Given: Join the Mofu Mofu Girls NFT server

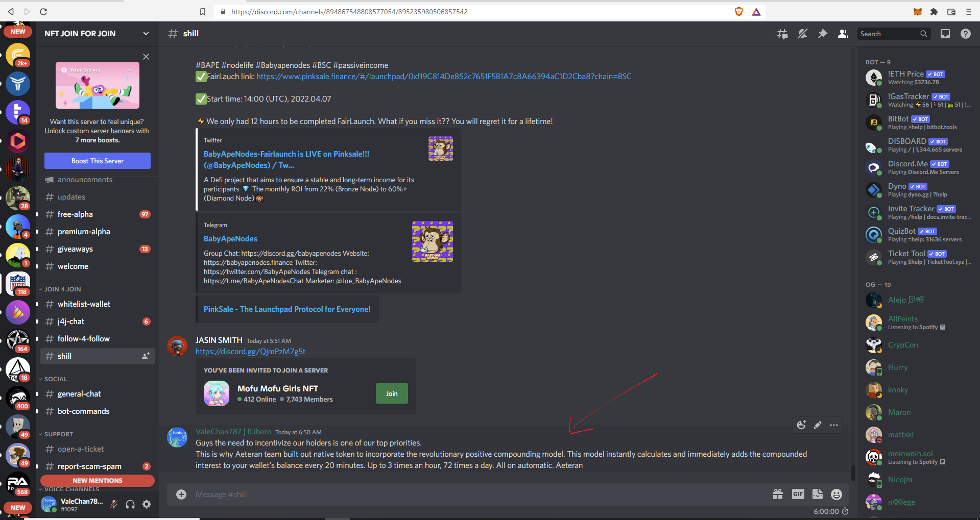Looking at the screenshot, I should tap(392, 393).
